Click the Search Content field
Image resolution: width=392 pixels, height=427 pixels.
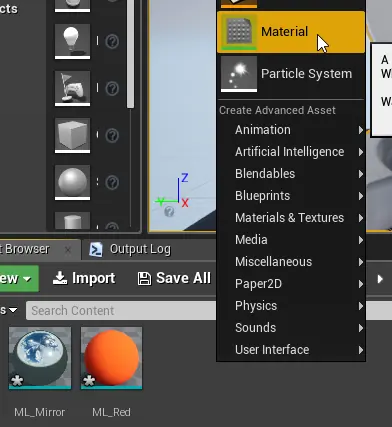[121, 311]
